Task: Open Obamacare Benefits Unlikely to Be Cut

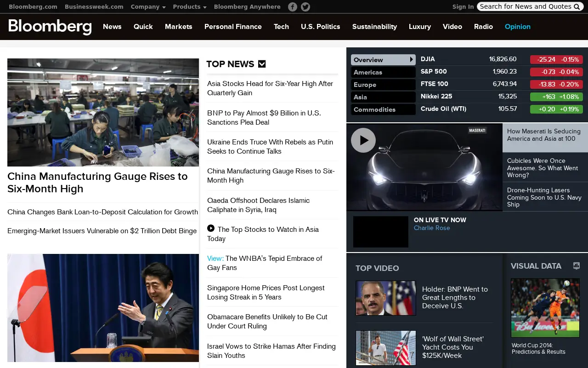Action: 267,322
